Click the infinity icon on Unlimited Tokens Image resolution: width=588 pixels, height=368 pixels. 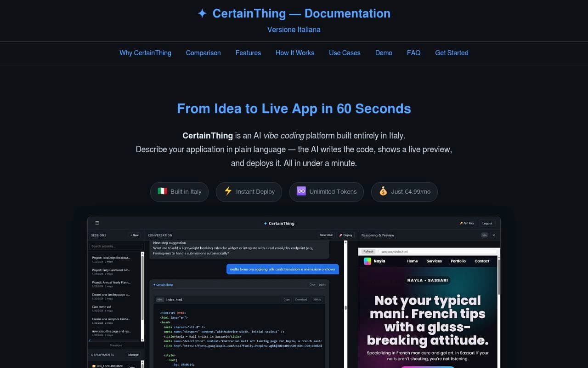tap(301, 191)
